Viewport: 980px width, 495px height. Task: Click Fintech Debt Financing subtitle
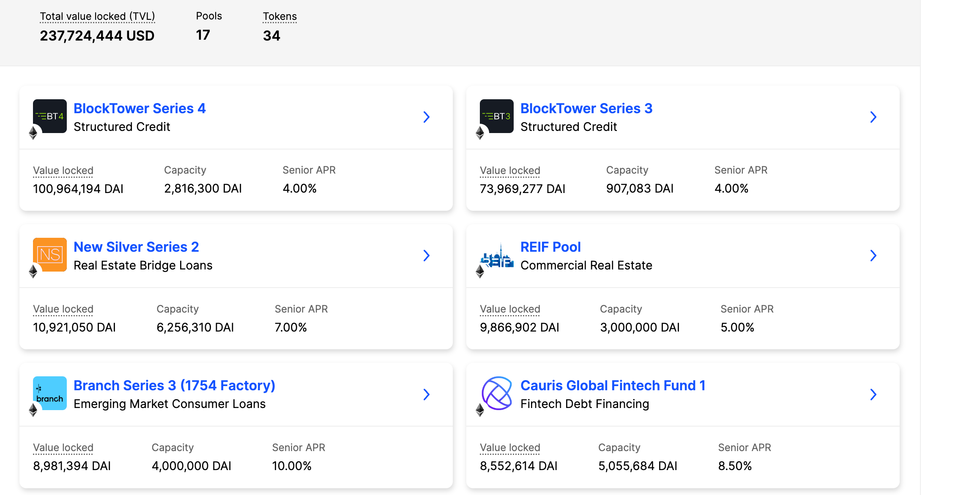585,404
